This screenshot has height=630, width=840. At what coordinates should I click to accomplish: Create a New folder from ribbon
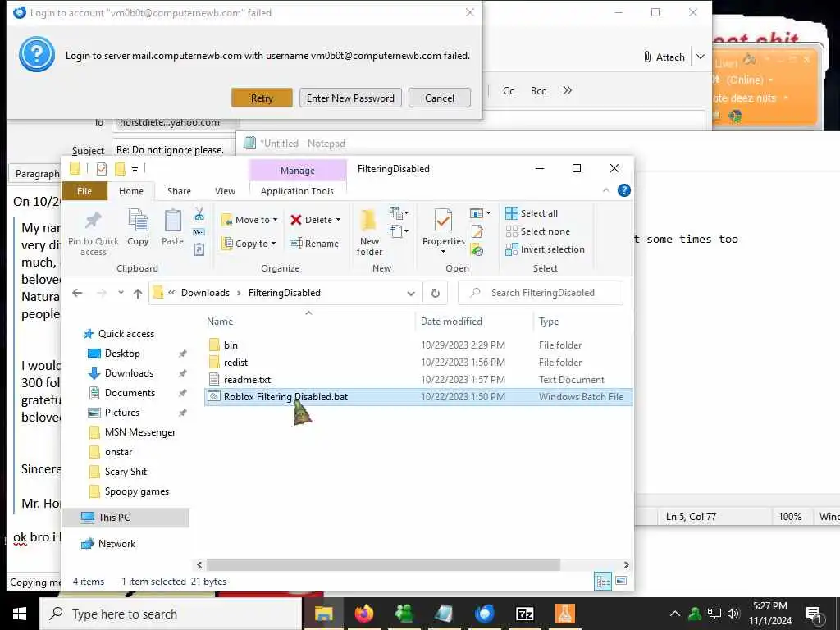point(369,232)
